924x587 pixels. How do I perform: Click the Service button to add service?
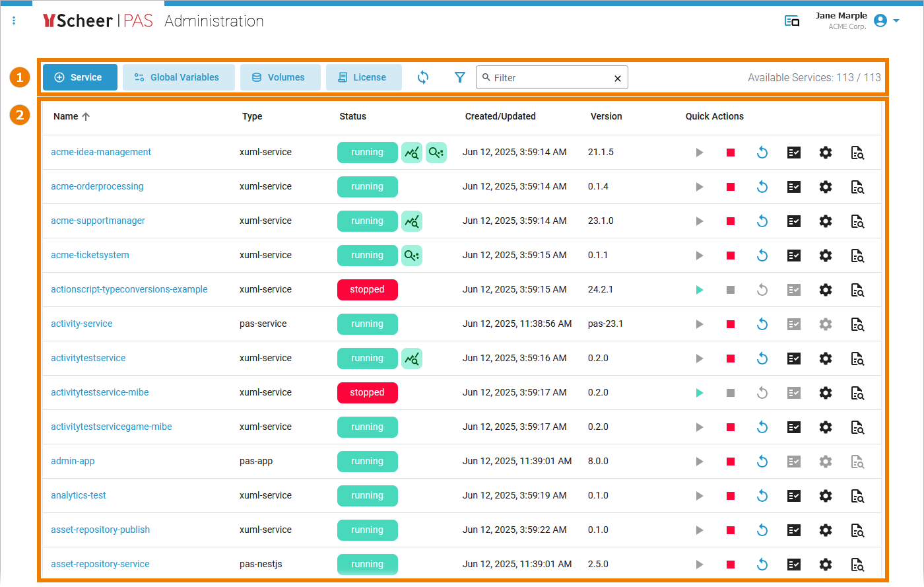(80, 77)
